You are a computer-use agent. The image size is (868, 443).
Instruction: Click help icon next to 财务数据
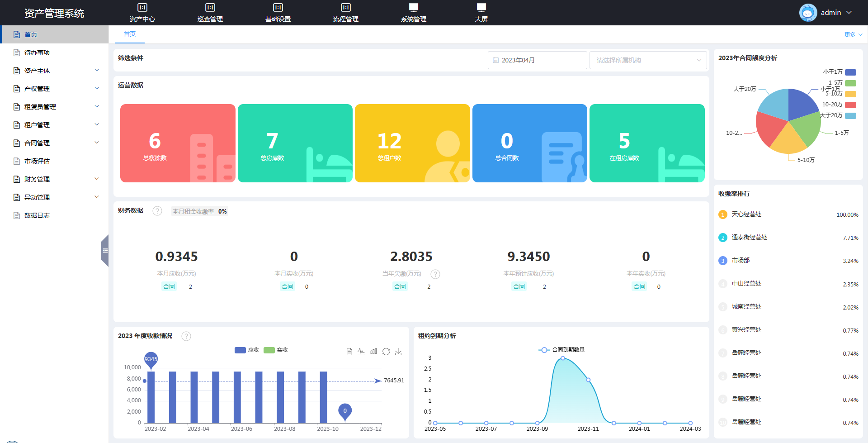pyautogui.click(x=157, y=211)
